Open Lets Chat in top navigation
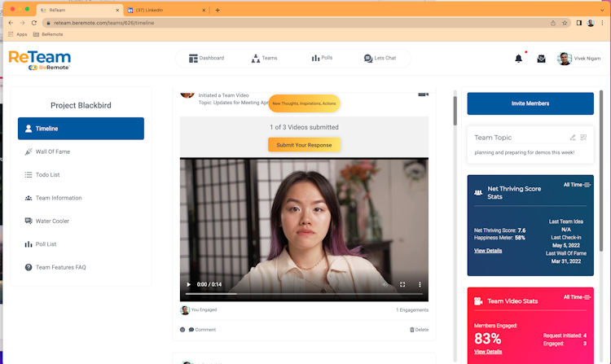Viewport: 611px width, 364px height. coord(380,59)
